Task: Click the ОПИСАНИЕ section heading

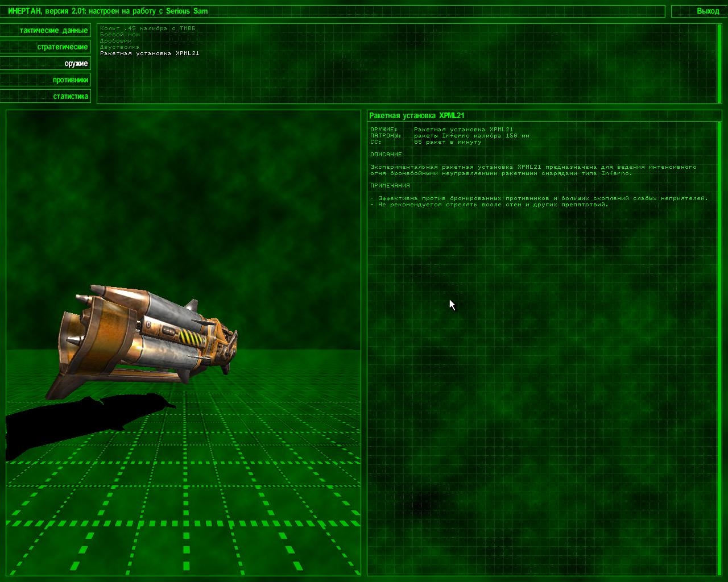Action: click(386, 155)
